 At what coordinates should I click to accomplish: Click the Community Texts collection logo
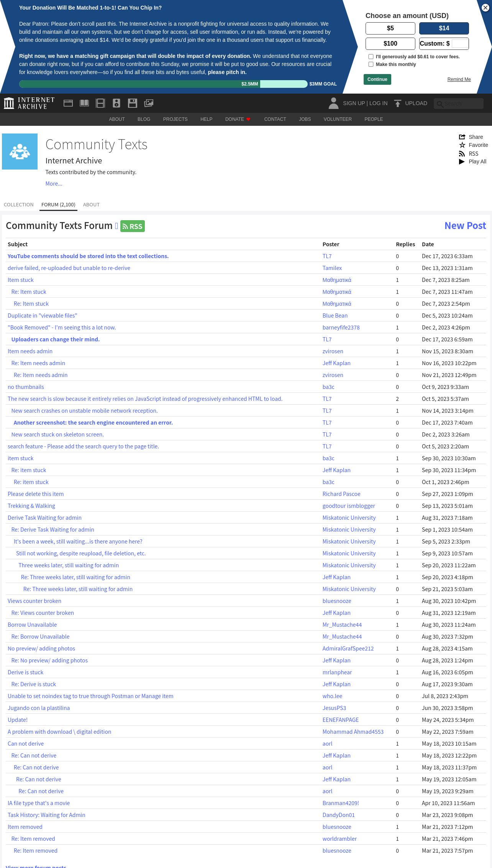[20, 152]
